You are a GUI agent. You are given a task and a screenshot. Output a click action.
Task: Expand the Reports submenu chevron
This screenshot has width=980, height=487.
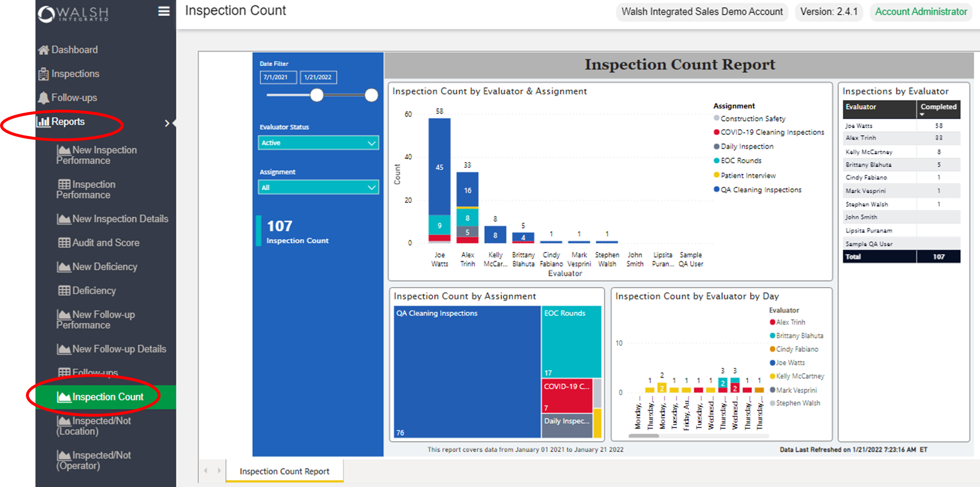(x=167, y=123)
